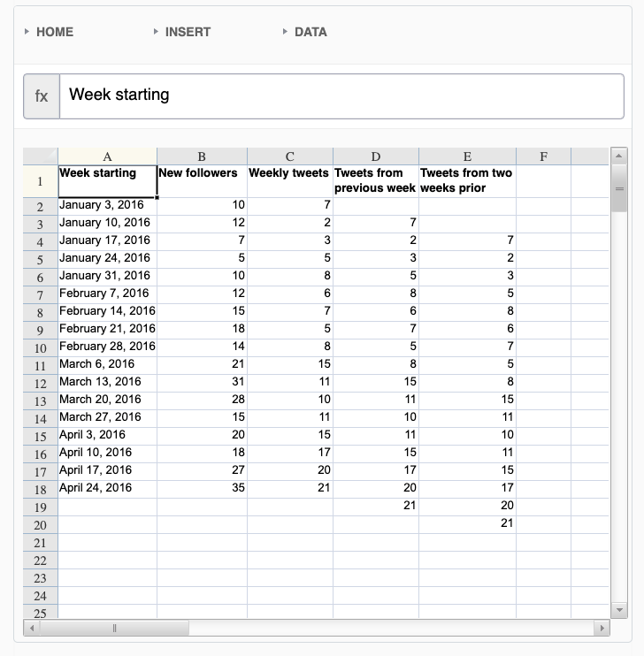The height and width of the screenshot is (656, 644).
Task: Click the horizontal scrollbar thumb
Action: (114, 628)
